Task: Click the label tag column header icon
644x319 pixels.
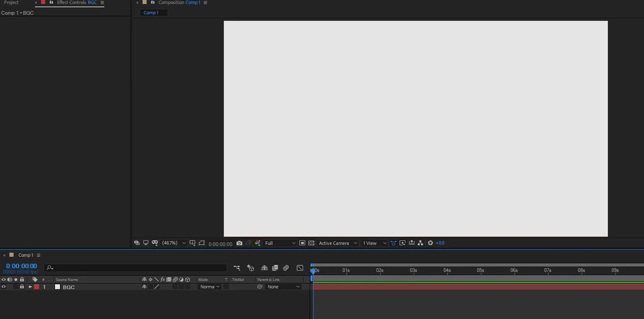Action: tap(35, 280)
